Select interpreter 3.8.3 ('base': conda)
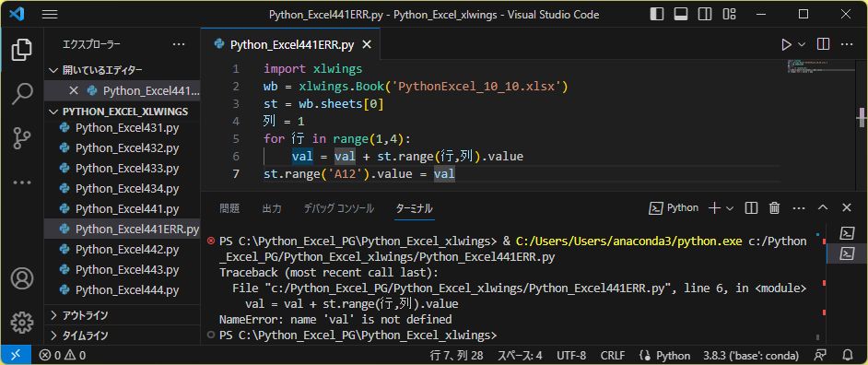 tap(751, 356)
